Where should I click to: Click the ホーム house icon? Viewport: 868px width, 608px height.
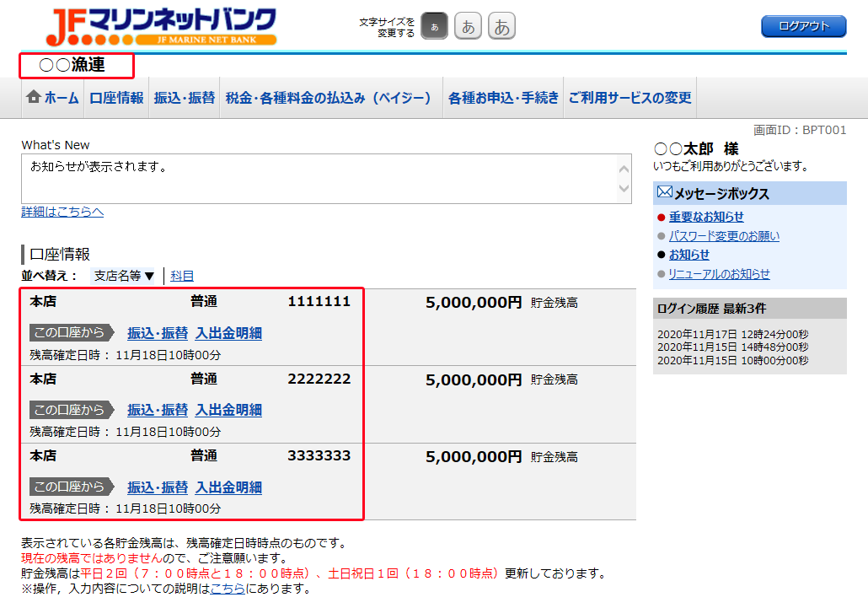tap(34, 97)
